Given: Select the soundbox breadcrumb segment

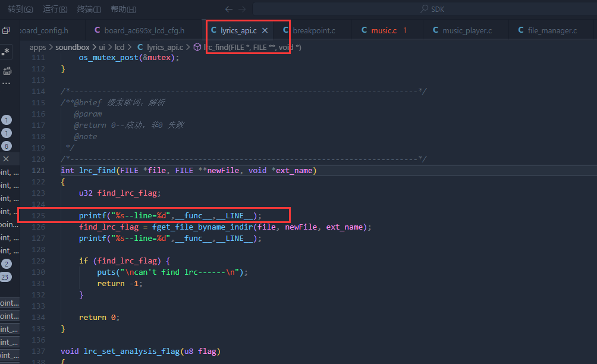Looking at the screenshot, I should [x=73, y=47].
